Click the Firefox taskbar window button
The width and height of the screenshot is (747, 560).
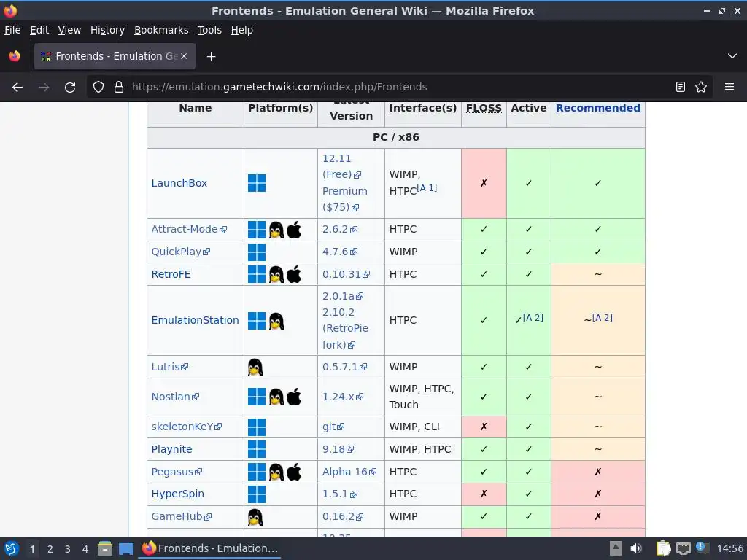click(x=211, y=548)
